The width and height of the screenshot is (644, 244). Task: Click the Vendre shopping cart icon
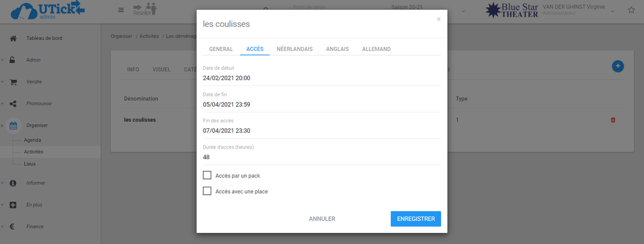tap(13, 82)
